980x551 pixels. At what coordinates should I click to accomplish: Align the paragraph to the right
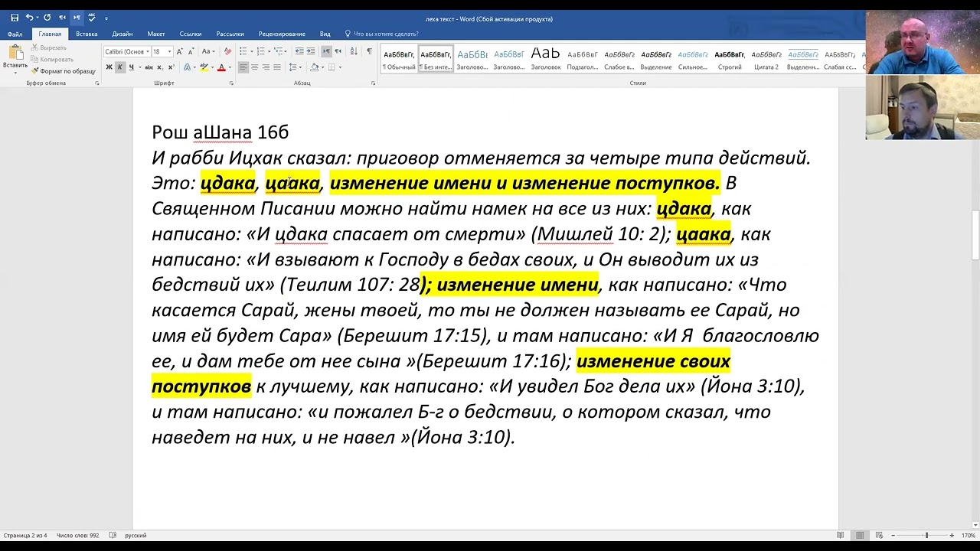[x=266, y=67]
